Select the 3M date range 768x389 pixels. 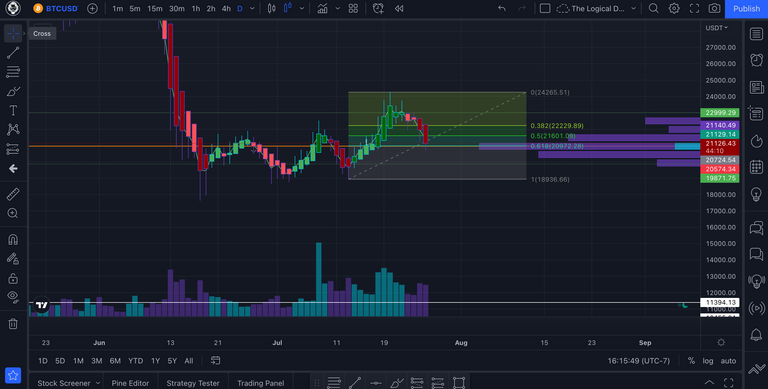[x=96, y=361]
